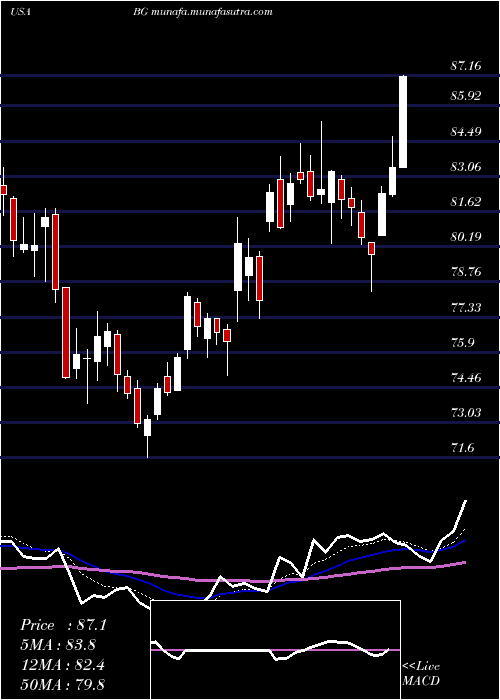500x700 pixels.
Task: Click the 81.62 price level label
Action: point(466,202)
